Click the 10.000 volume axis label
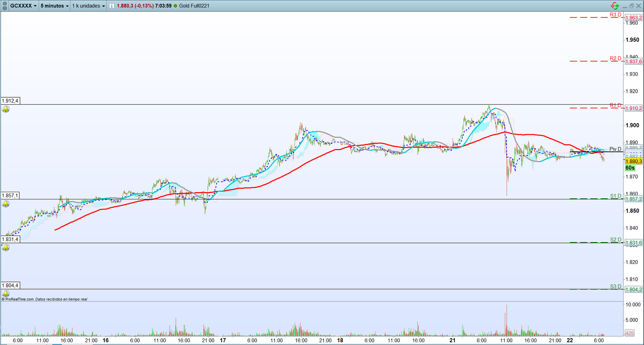The image size is (644, 345). (633, 305)
